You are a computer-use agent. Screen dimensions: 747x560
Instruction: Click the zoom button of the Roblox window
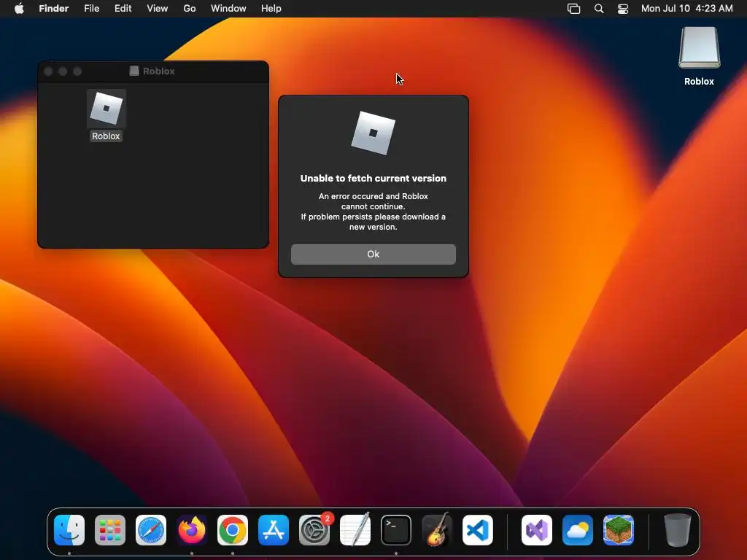click(77, 71)
